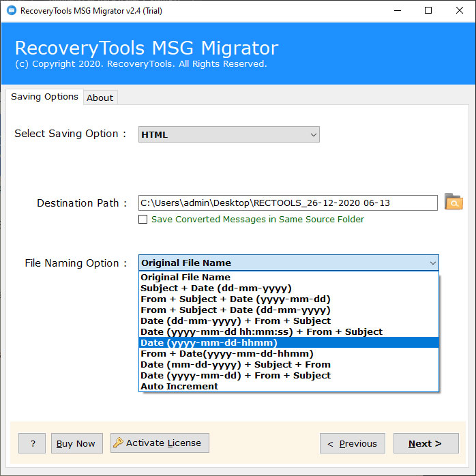Pick From + Subject + Date (yyyy-mm-dd)
Image resolution: width=476 pixels, height=476 pixels.
tap(288, 299)
